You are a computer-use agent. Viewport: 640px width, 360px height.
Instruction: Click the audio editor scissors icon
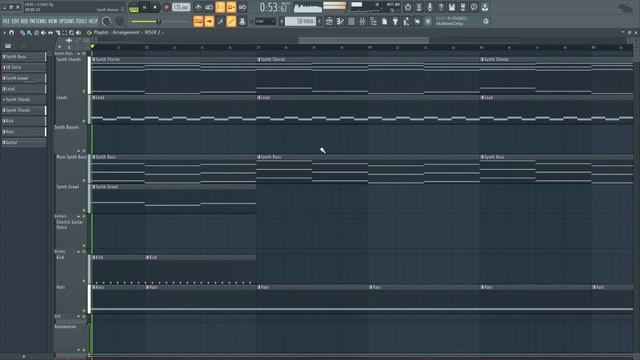[419, 7]
